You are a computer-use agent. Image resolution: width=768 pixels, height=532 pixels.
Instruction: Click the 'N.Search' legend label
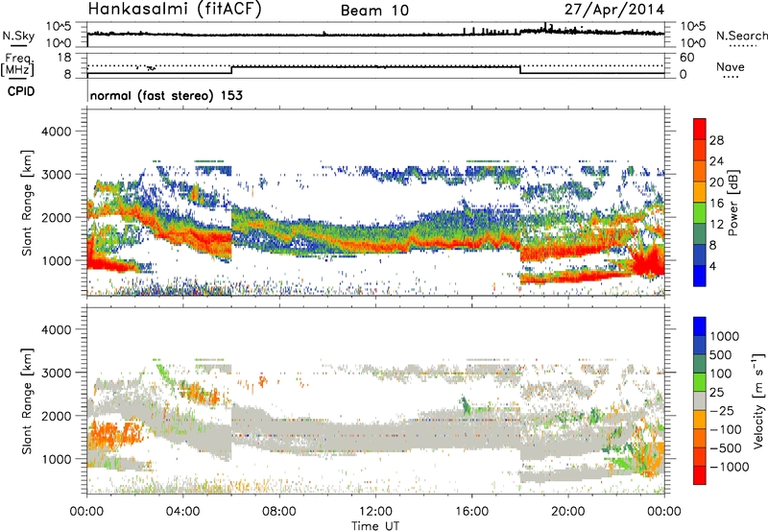741,36
